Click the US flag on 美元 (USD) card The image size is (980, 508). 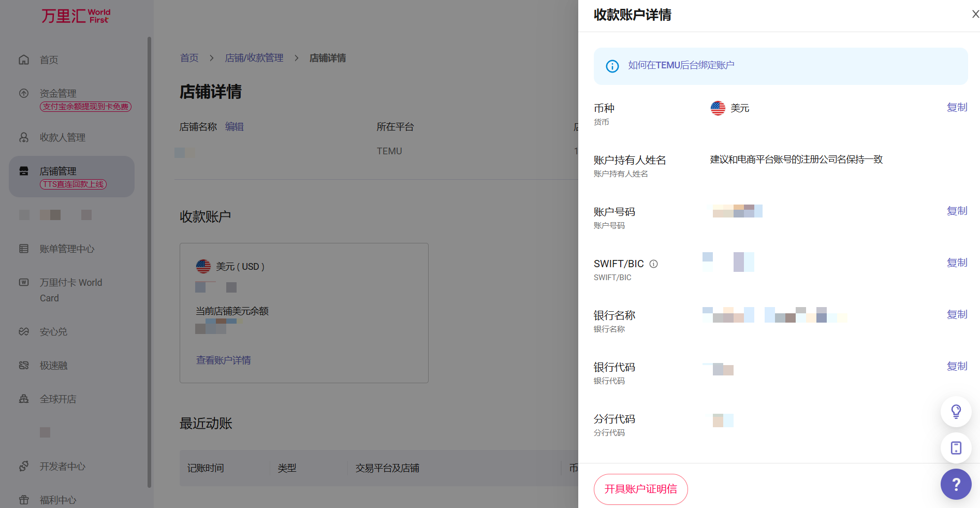click(203, 266)
